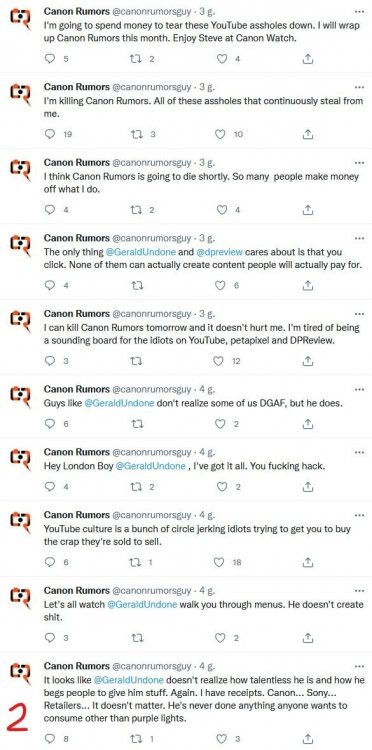Open Canon Rumors name on 'circle jerking' tweet
372x750 pixels.
pos(77,515)
